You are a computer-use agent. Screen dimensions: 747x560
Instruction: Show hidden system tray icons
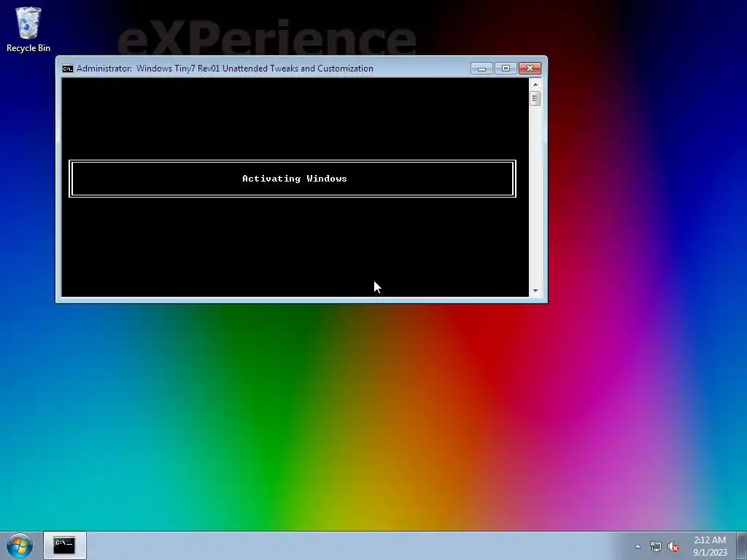click(x=638, y=546)
